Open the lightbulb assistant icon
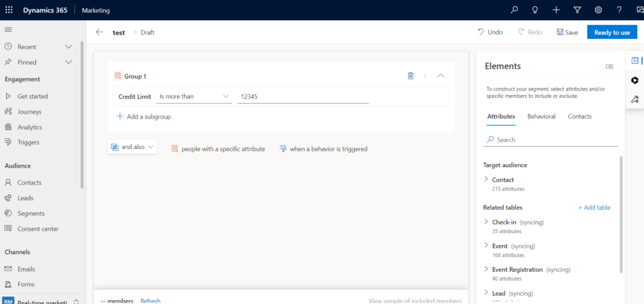644x304 pixels. coord(535,10)
